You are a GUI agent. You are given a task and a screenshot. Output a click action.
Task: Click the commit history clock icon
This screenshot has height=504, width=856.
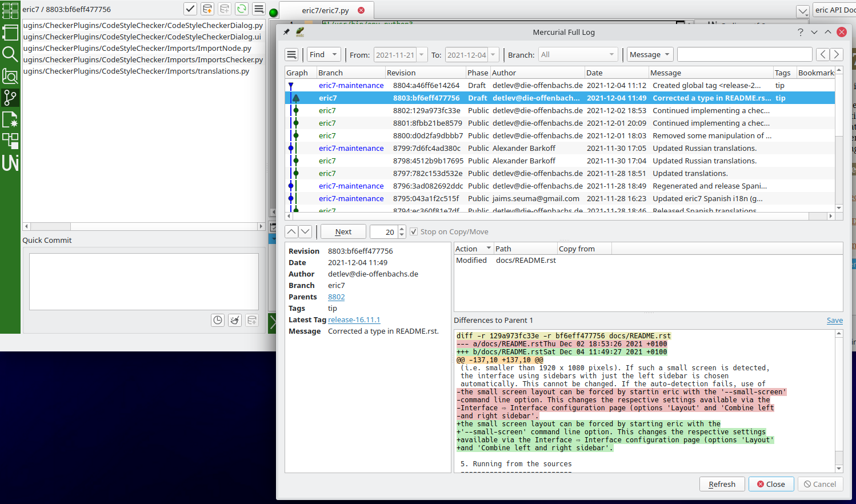218,320
